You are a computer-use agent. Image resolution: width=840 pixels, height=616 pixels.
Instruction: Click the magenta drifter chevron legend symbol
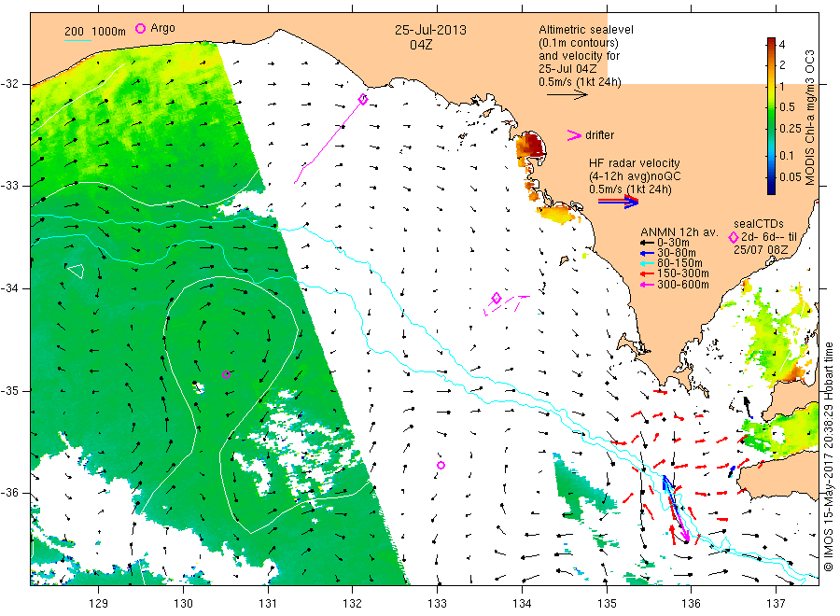point(574,135)
